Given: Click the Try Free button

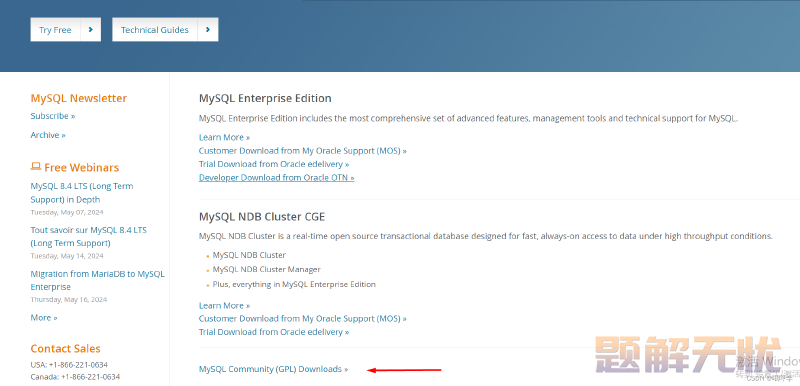Looking at the screenshot, I should (x=65, y=30).
